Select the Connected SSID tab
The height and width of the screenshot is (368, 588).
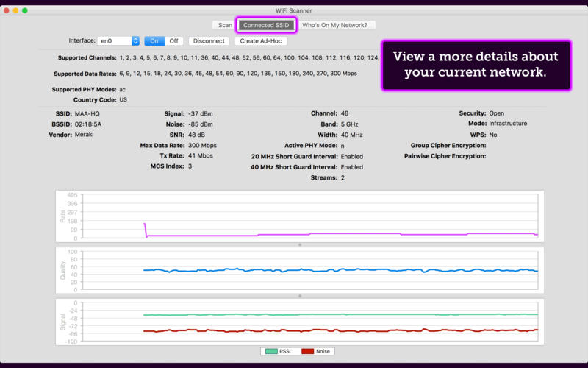[268, 25]
